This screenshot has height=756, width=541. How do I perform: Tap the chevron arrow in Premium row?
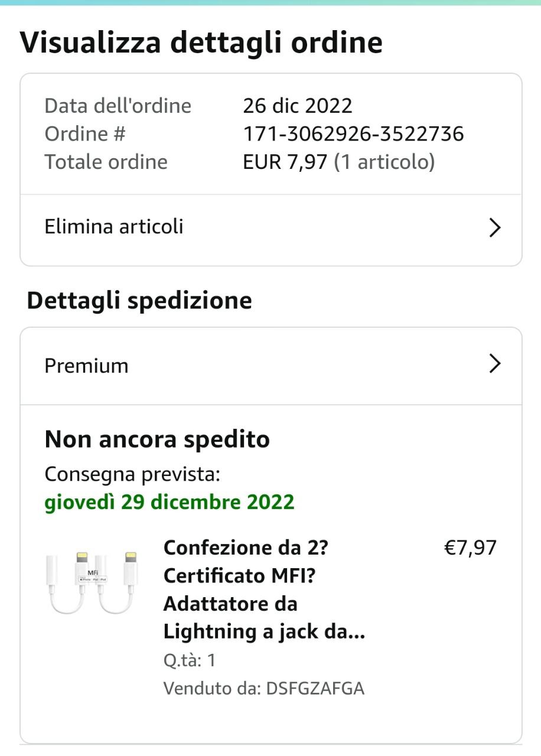tap(495, 364)
